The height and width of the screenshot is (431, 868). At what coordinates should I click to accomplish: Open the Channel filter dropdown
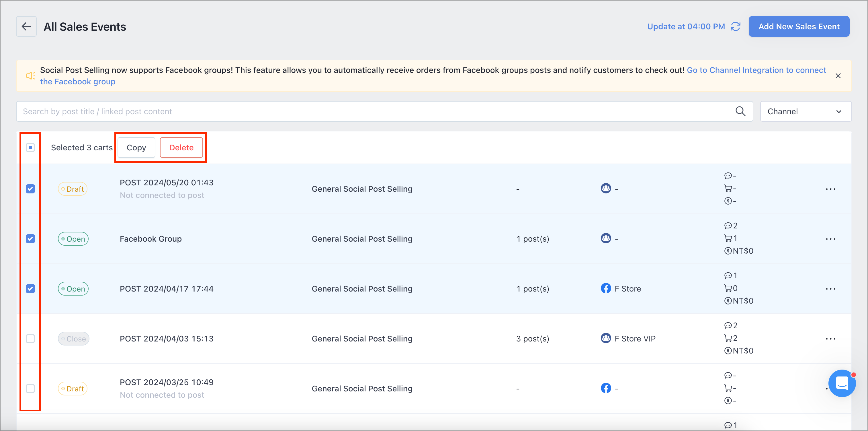click(805, 111)
